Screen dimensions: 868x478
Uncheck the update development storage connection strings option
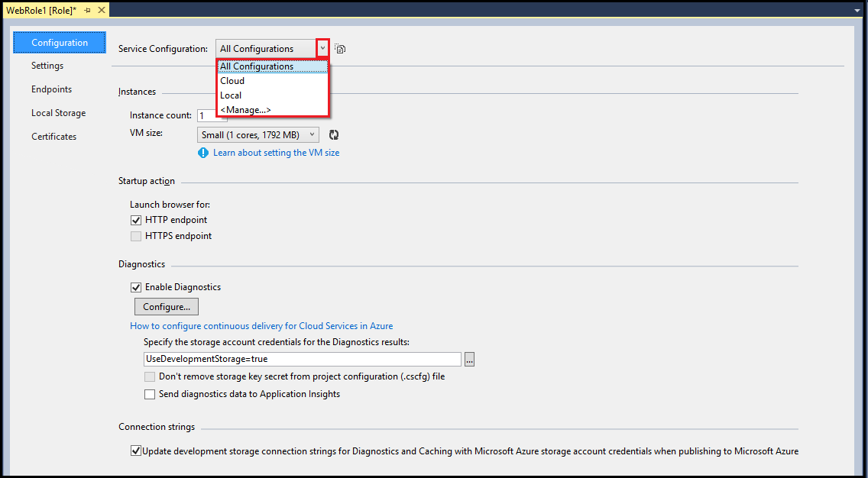(135, 451)
